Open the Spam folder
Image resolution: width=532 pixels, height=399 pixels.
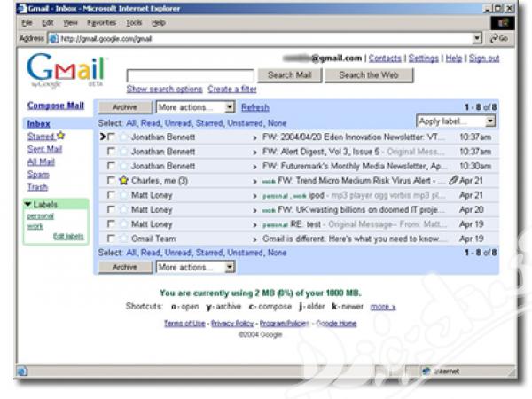38,175
